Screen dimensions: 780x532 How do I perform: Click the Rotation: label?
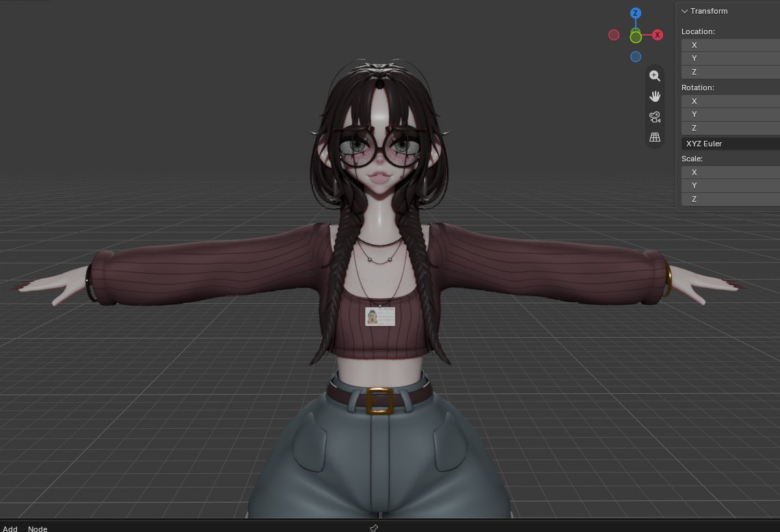(x=697, y=88)
